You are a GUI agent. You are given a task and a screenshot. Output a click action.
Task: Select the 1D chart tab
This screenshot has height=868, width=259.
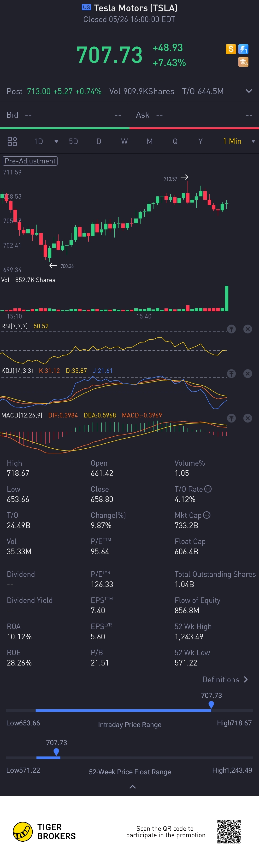click(x=38, y=141)
